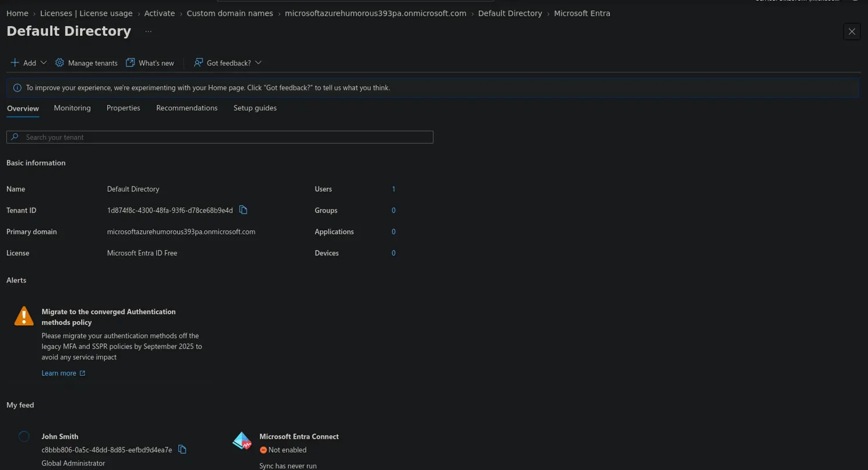Image resolution: width=868 pixels, height=470 pixels.
Task: Click the John Smith avatar circle
Action: click(x=24, y=436)
